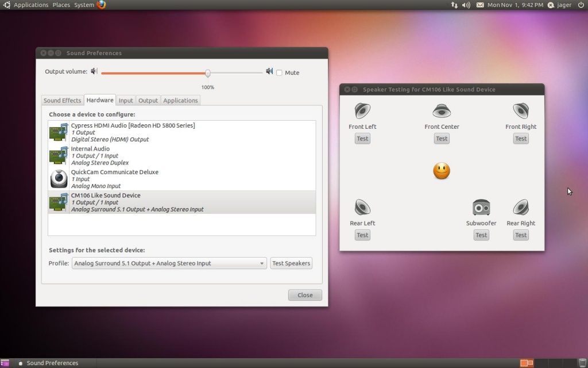Screen dimensions: 588x368
Task: Click the Front Left speaker icon
Action: pos(362,111)
